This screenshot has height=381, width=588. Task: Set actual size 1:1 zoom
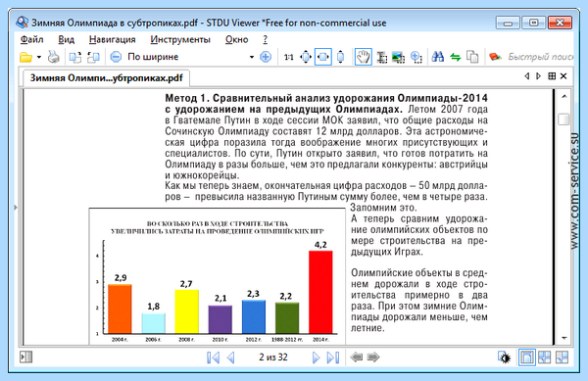[x=288, y=57]
